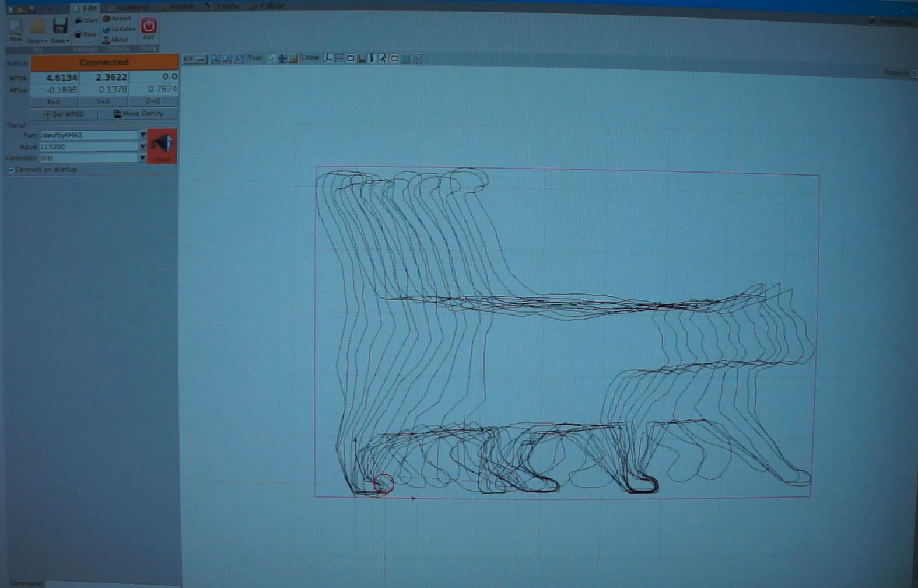Toggle the Connect on startup checkbox
918x588 pixels.
click(x=11, y=170)
